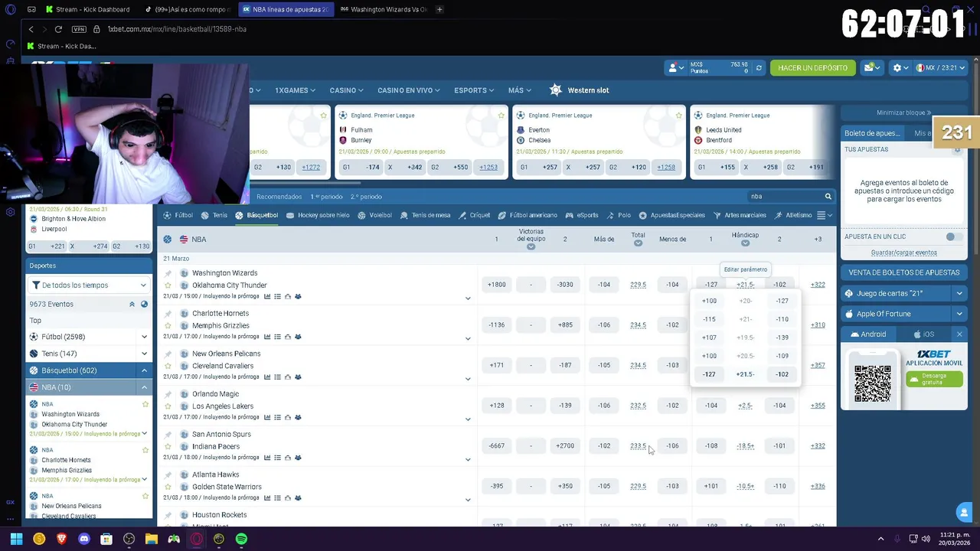
Task: Open the Victorias del equipo dropdown
Action: coord(531,247)
